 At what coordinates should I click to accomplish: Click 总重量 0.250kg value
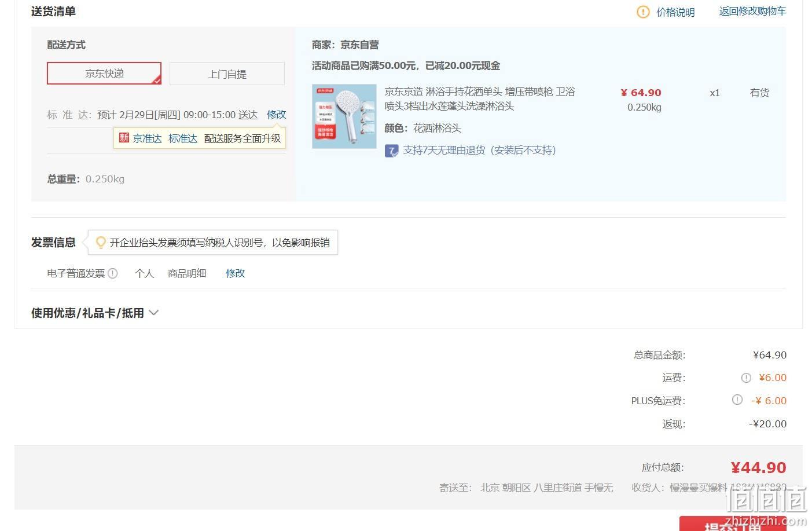[105, 179]
